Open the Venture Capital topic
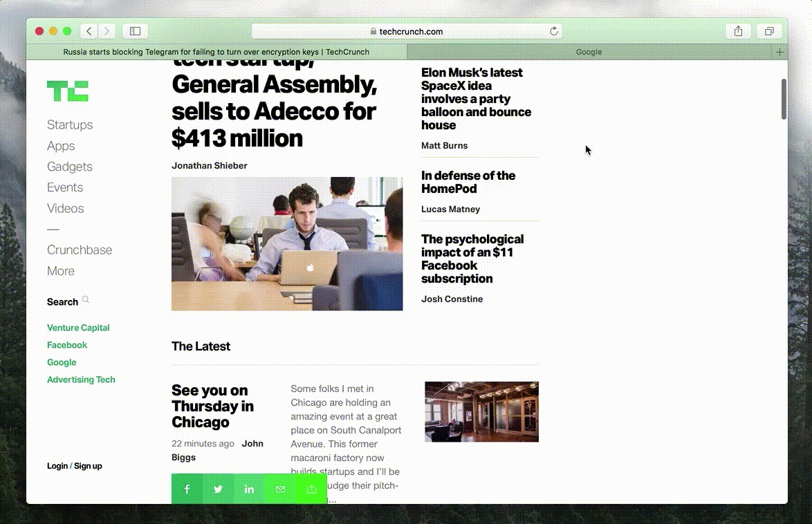Image resolution: width=812 pixels, height=524 pixels. (78, 328)
